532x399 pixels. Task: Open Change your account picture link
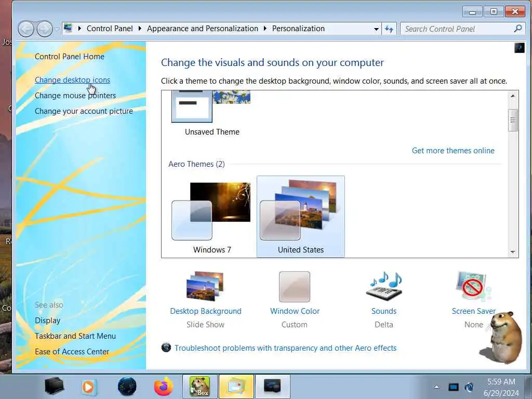click(84, 111)
